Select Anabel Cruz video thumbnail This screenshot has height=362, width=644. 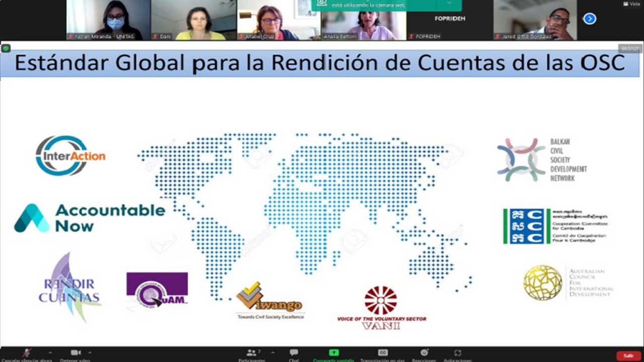[x=279, y=20]
